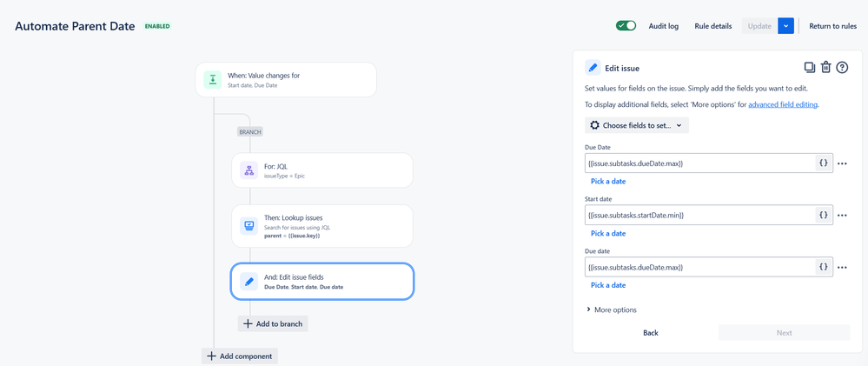Click the pencil icon on the Edit issue fields step
Screen dimensions: 868x366
pyautogui.click(x=248, y=281)
